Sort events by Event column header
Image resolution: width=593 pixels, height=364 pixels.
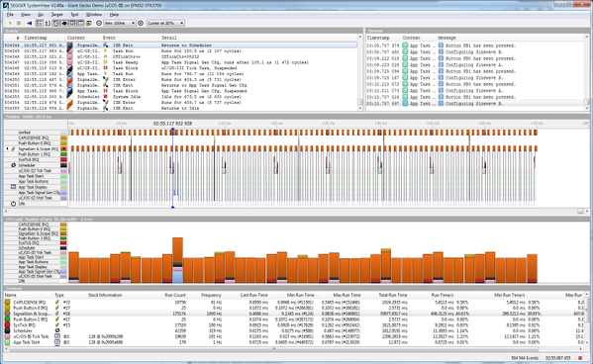pos(109,38)
